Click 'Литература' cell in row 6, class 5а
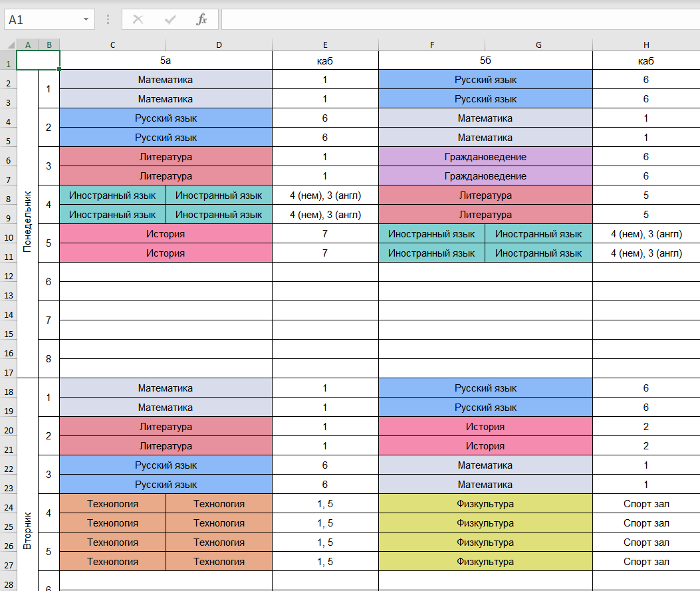The height and width of the screenshot is (591, 700). (166, 157)
